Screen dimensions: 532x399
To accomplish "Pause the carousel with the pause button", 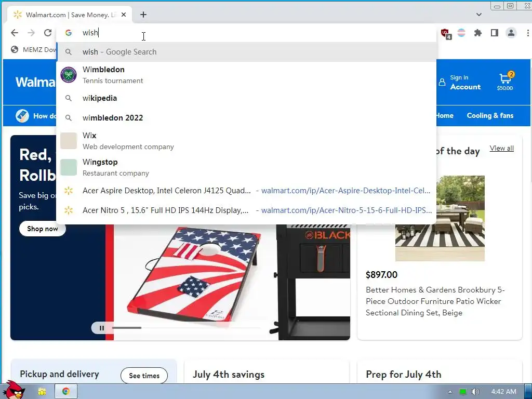I will point(101,328).
